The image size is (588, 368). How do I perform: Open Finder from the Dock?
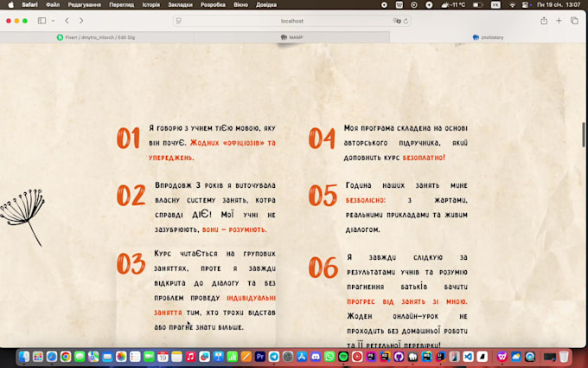(24, 357)
